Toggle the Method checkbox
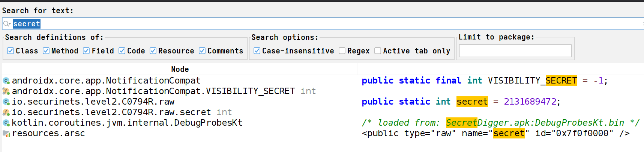The width and height of the screenshot is (644, 152). [46, 51]
